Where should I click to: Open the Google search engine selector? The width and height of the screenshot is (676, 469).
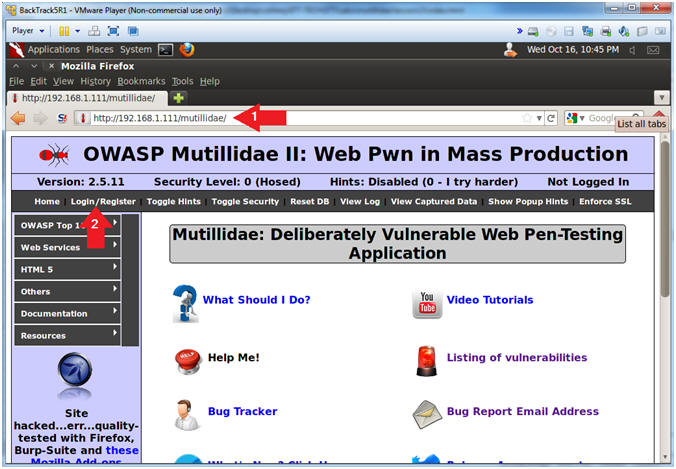click(x=575, y=118)
